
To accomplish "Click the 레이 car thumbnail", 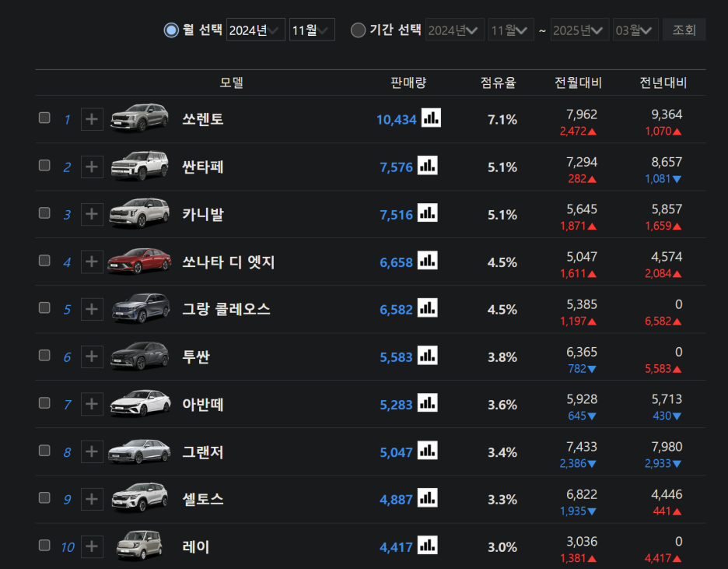I will [139, 546].
